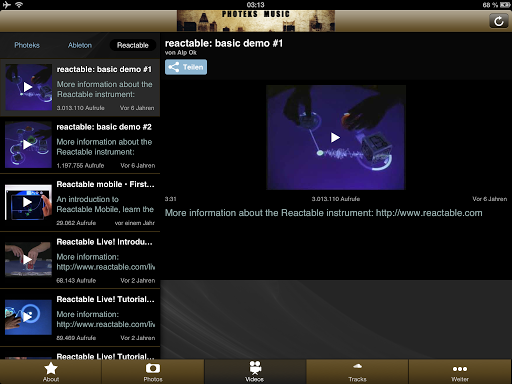Open the Tracks cloud tab
This screenshot has width=512, height=384.
(x=357, y=372)
